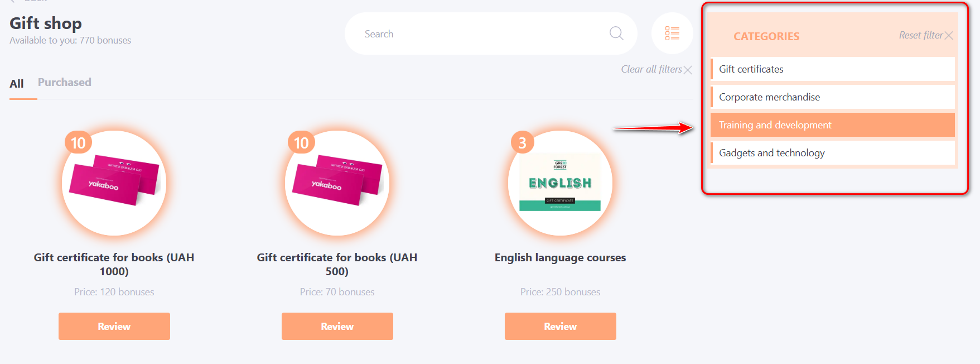Toggle the list view filter icon
This screenshot has width=980, height=364.
(x=672, y=33)
